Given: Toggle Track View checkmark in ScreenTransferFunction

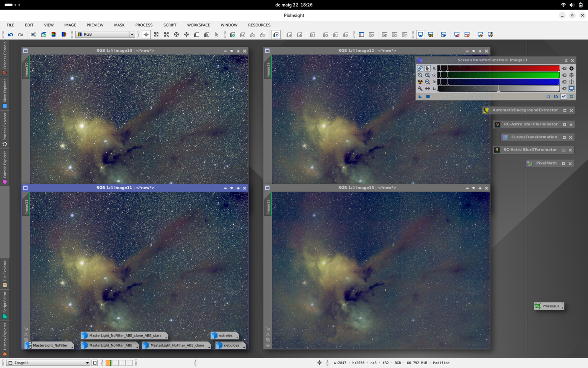Looking at the screenshot, I should [563, 97].
